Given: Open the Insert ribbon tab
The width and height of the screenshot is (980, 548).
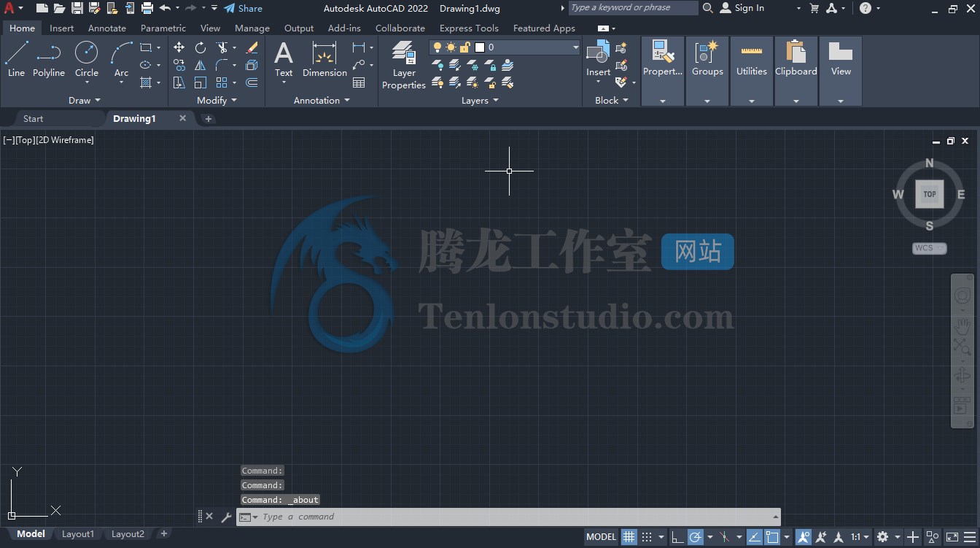Looking at the screenshot, I should tap(61, 28).
